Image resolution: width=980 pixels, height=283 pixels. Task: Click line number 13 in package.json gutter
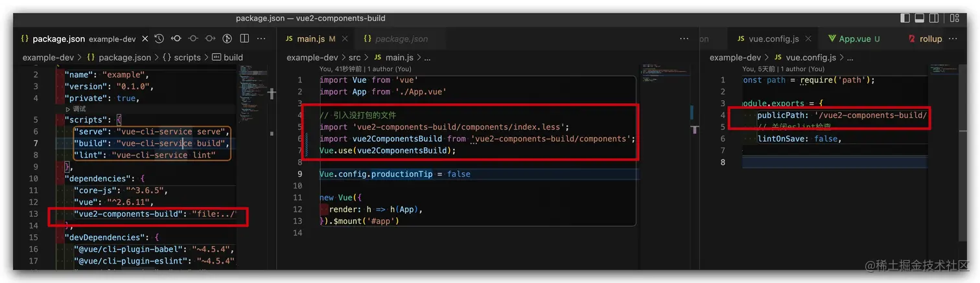(x=34, y=214)
